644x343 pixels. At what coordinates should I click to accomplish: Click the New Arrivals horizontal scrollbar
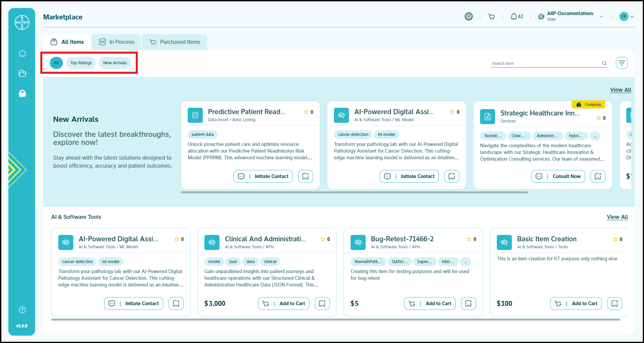[x=354, y=192]
